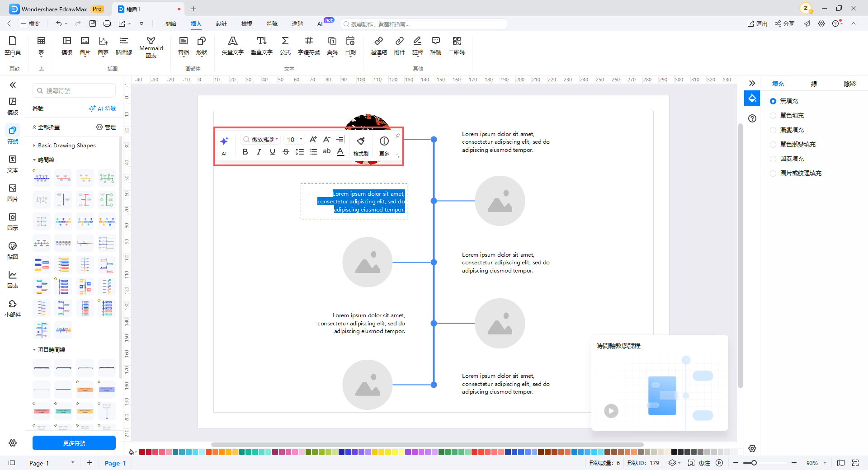The width and height of the screenshot is (868, 470).
Task: Click 全部折疊 to collapse all
Action: click(46, 127)
